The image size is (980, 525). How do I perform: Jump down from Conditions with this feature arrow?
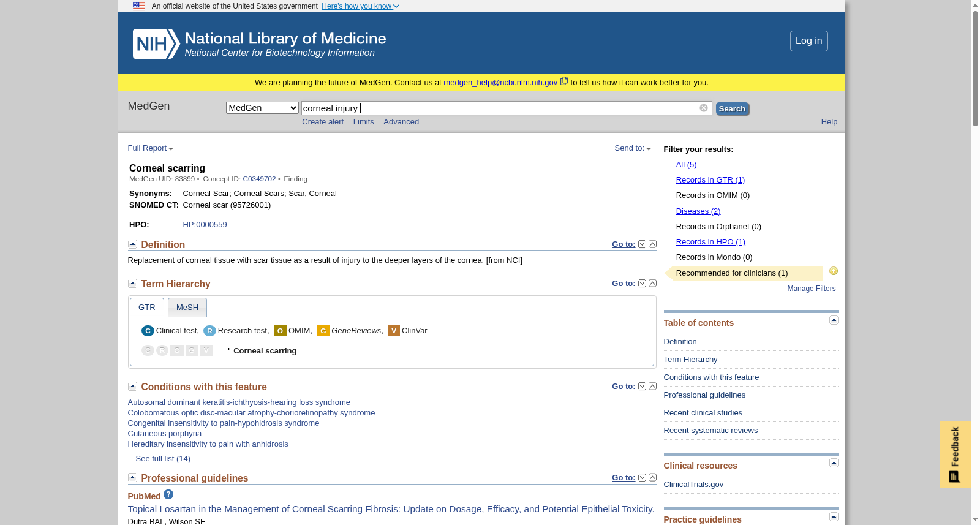pyautogui.click(x=642, y=386)
